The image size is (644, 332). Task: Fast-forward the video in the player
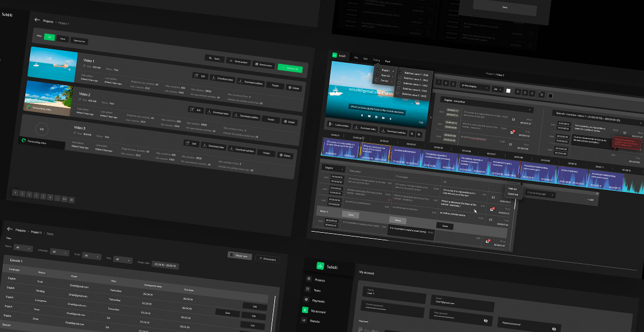tap(383, 118)
